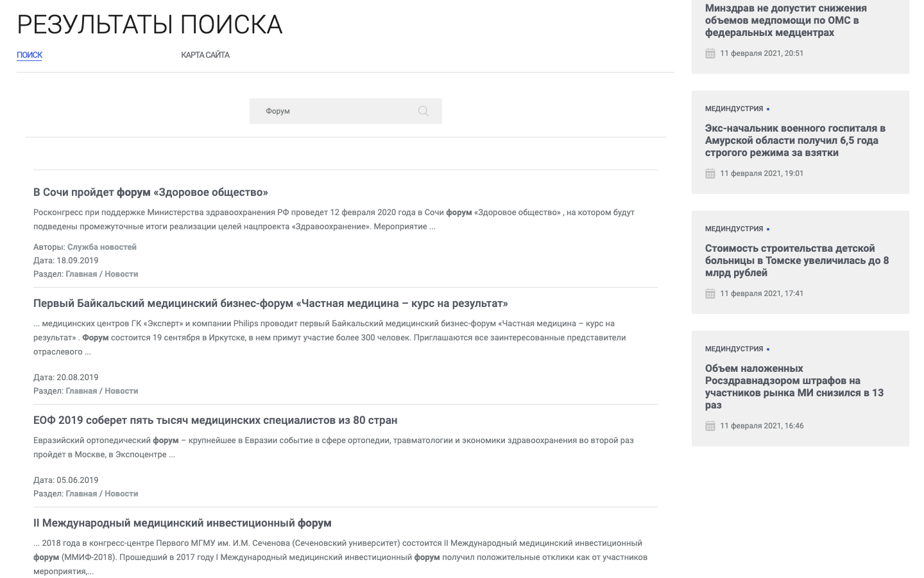The width and height of the screenshot is (924, 578).
Task: Open the Главная section link under first result
Action: point(81,274)
